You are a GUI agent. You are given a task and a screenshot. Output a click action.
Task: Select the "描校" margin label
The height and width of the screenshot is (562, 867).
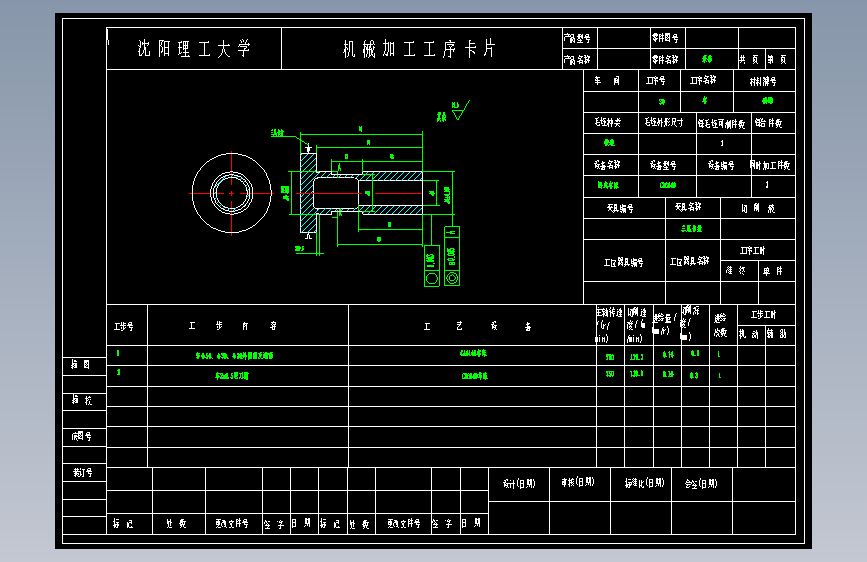click(x=82, y=400)
